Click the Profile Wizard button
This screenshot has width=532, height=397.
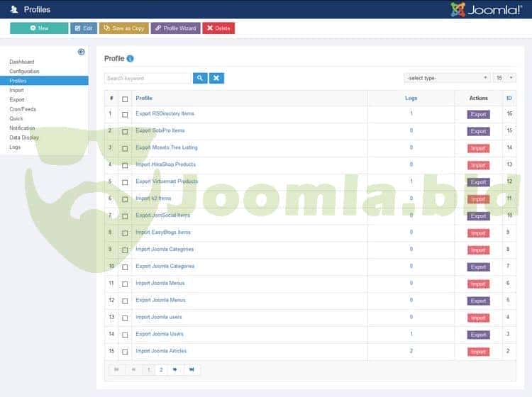175,28
